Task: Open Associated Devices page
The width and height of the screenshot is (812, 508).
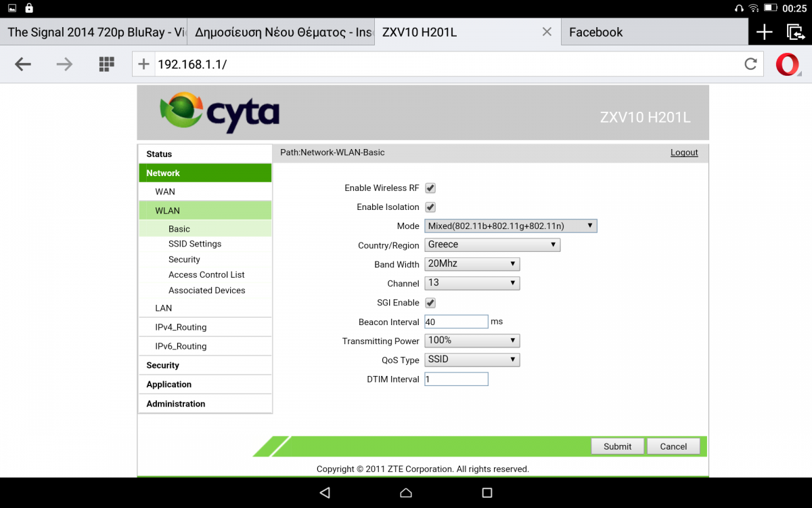Action: click(x=207, y=290)
